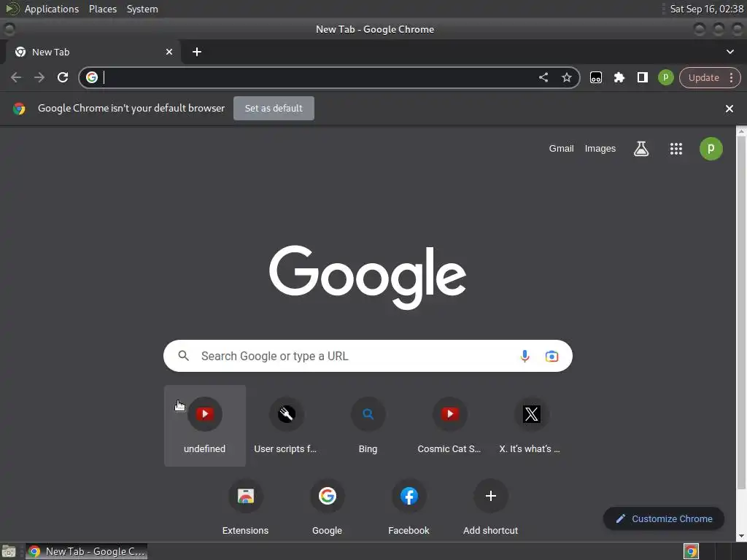Image resolution: width=747 pixels, height=560 pixels.
Task: Open the Google account avatar on page
Action: 711,149
